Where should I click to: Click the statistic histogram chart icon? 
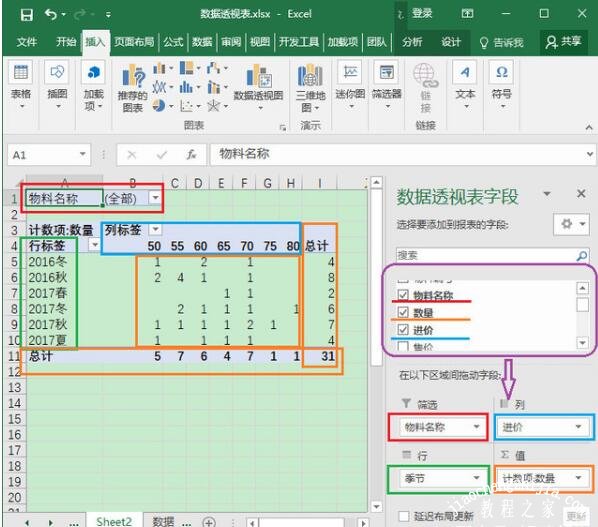tap(186, 87)
